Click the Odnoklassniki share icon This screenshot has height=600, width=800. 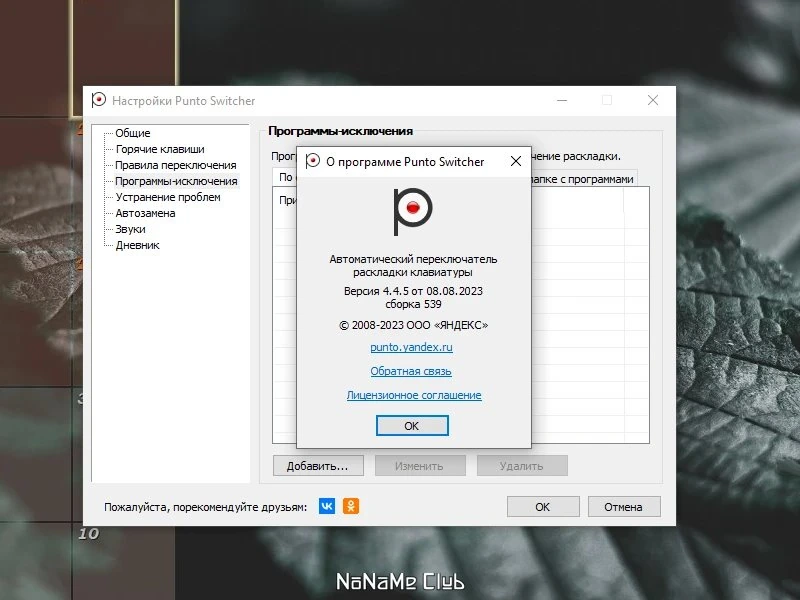coord(351,506)
